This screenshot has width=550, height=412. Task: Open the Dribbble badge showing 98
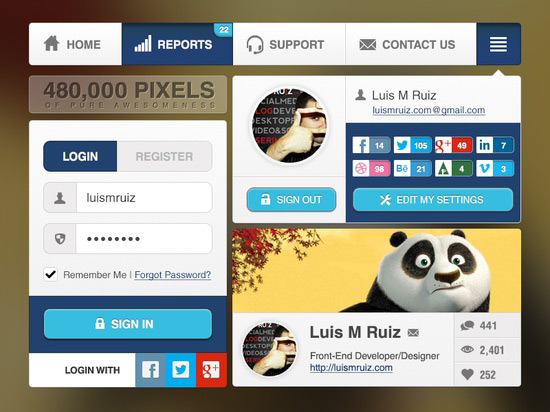click(x=371, y=169)
